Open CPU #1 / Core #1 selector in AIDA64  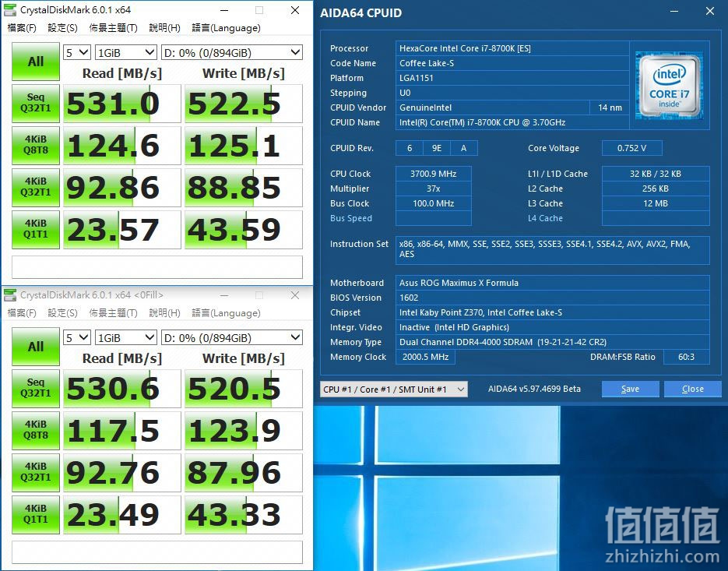[394, 389]
